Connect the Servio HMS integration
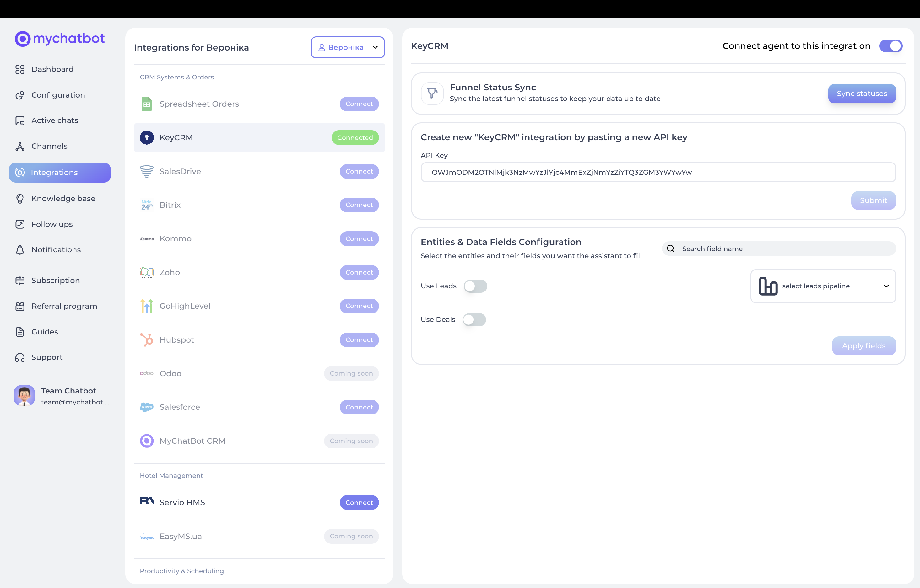Image resolution: width=920 pixels, height=588 pixels. (359, 502)
